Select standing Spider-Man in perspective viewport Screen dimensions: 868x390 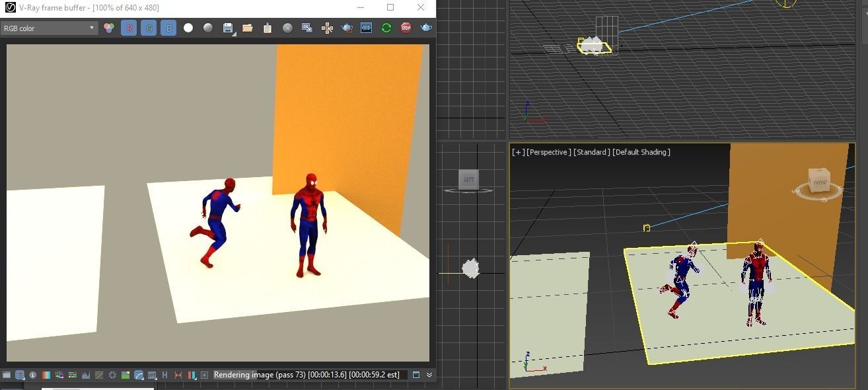click(758, 284)
